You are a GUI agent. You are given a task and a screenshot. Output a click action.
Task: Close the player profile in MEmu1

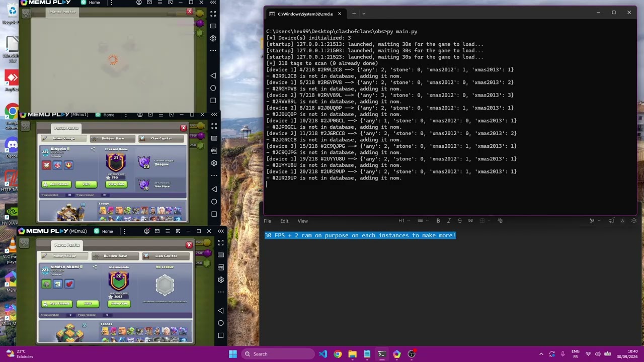(x=183, y=128)
